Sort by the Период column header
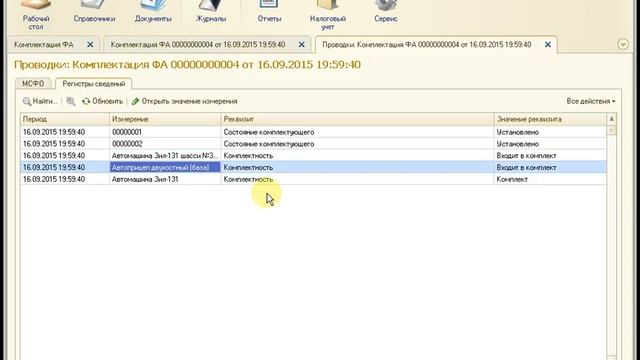Viewport: 640px width, 360px height. [65, 119]
